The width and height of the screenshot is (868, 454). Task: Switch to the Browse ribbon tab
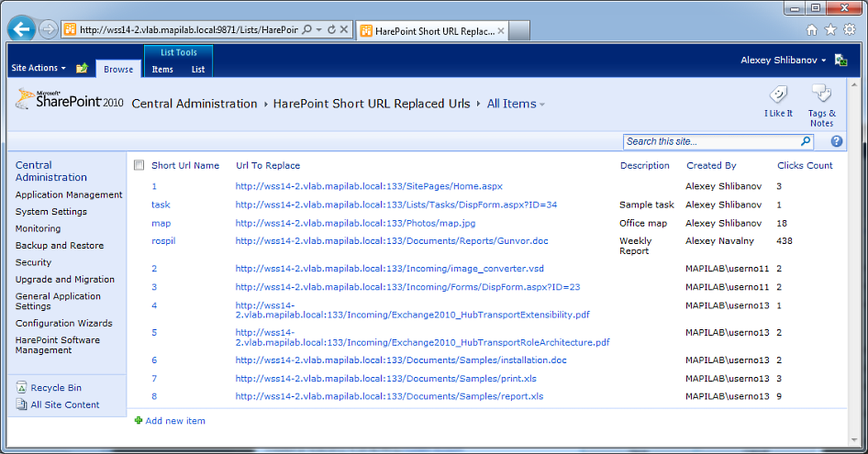pyautogui.click(x=118, y=69)
